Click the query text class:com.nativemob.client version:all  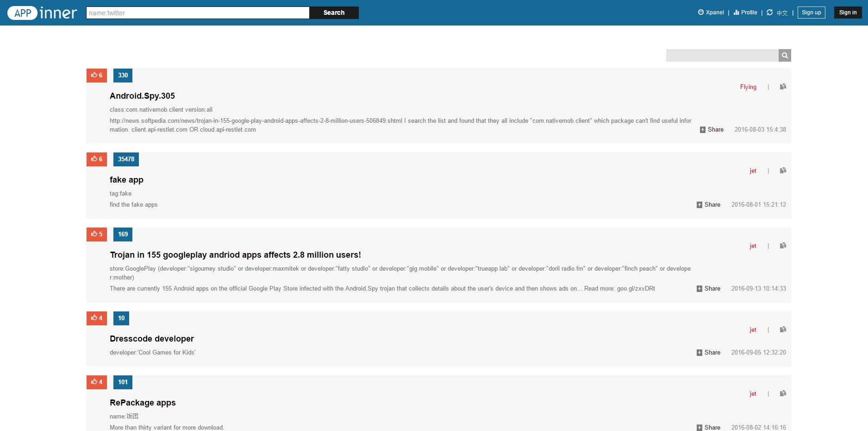161,110
